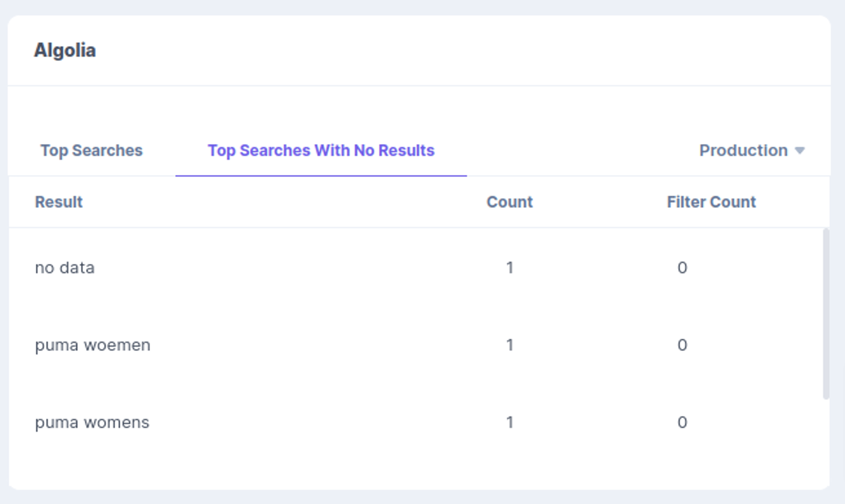This screenshot has height=504, width=845.
Task: Click the Production dropdown arrow icon
Action: tap(800, 151)
